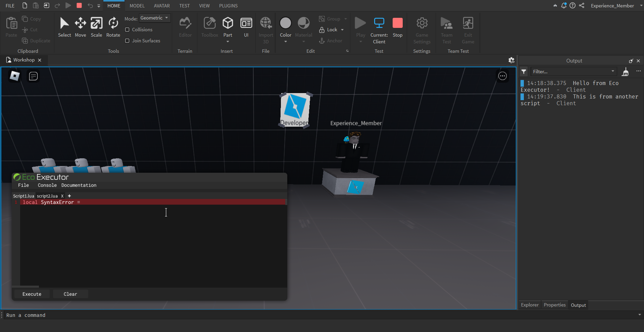Screen dimensions: 644x332
Task: Pick the Rotate tool
Action: point(113,27)
